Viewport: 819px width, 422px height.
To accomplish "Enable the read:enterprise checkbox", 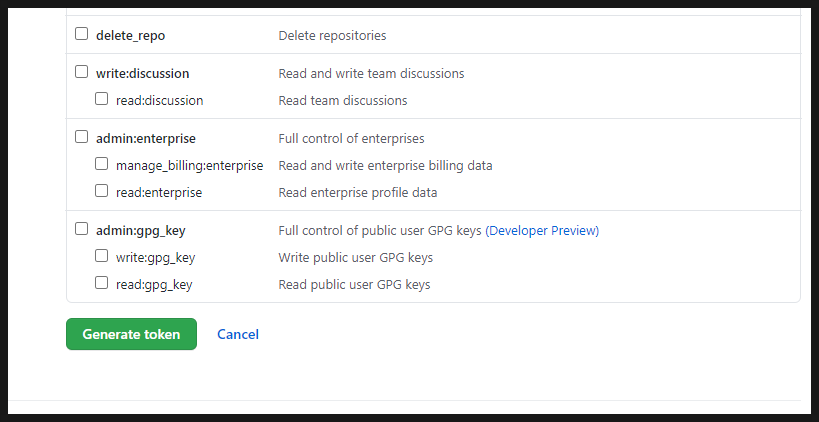I will [101, 191].
